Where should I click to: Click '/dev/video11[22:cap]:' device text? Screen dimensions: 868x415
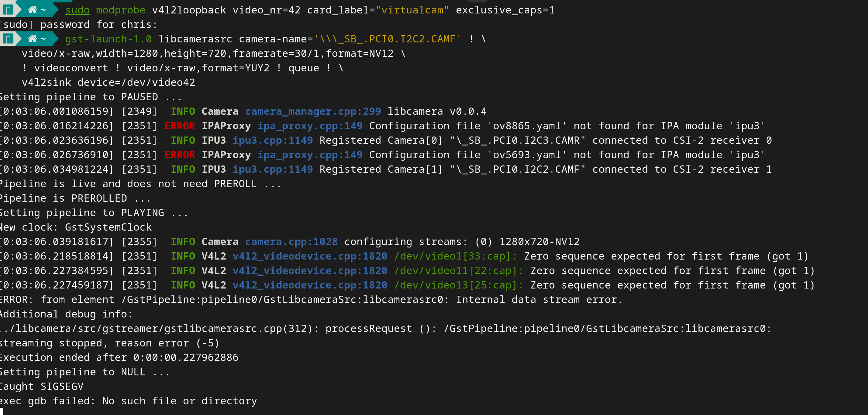459,271
